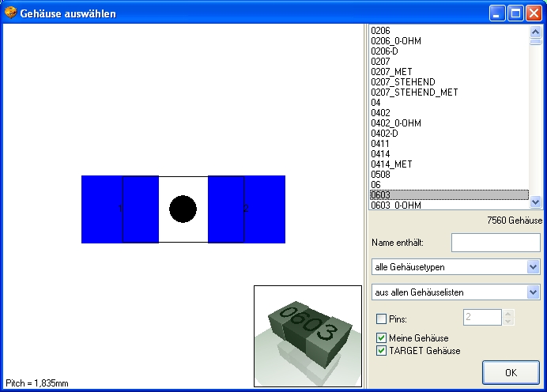Enable the Pins checkbox
The height and width of the screenshot is (392, 547).
(382, 318)
